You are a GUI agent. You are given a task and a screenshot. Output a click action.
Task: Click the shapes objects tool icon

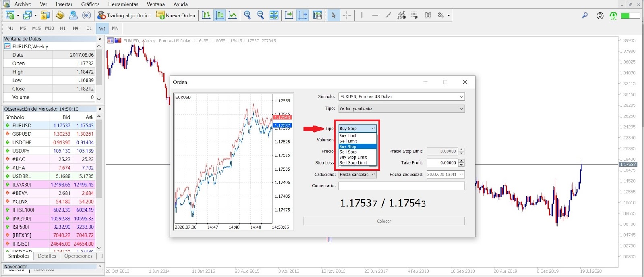coord(441,15)
